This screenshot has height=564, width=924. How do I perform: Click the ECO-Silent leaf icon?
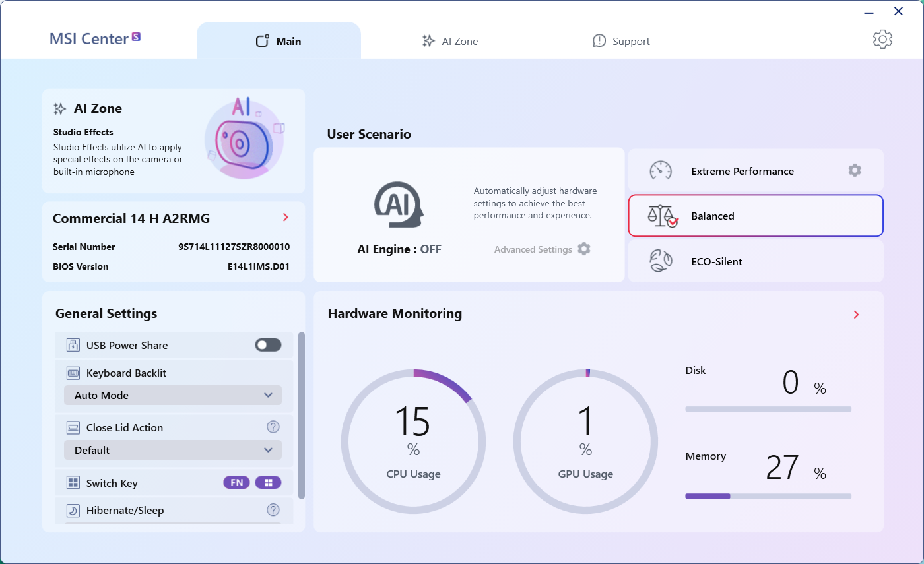[661, 261]
